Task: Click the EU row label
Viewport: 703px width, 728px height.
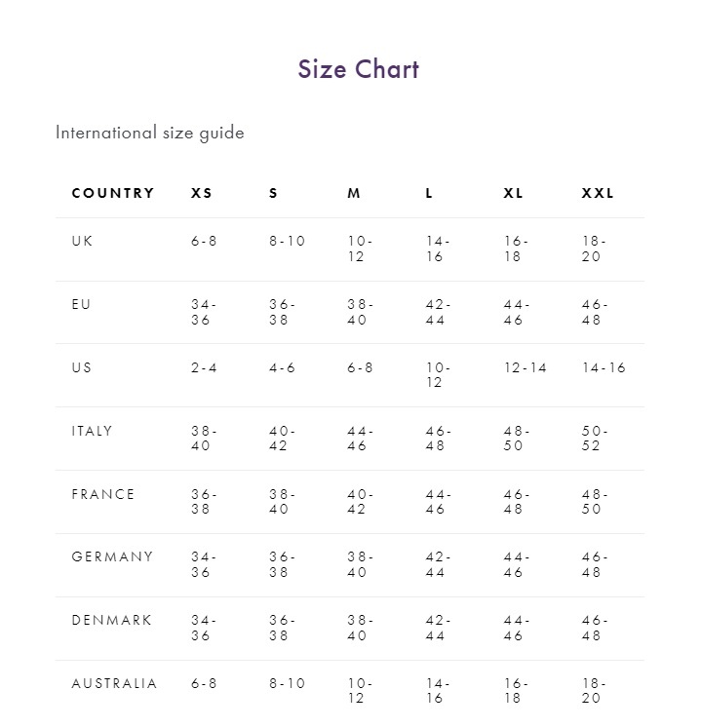Action: (81, 304)
